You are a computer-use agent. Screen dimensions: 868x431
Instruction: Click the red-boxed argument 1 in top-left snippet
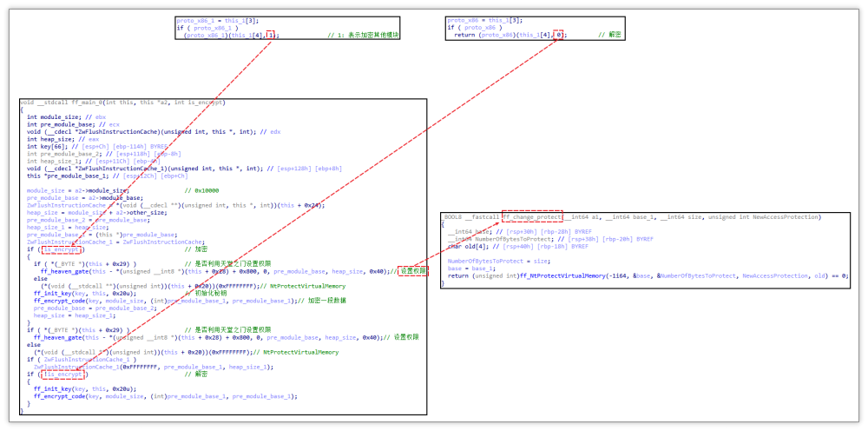272,35
